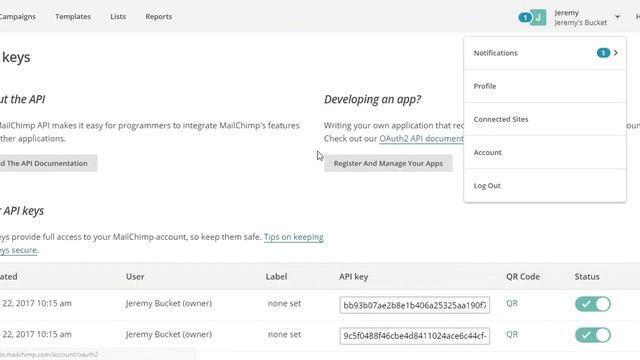Click the Notifications count badge in menu
The height and width of the screenshot is (360, 640).
(x=603, y=53)
